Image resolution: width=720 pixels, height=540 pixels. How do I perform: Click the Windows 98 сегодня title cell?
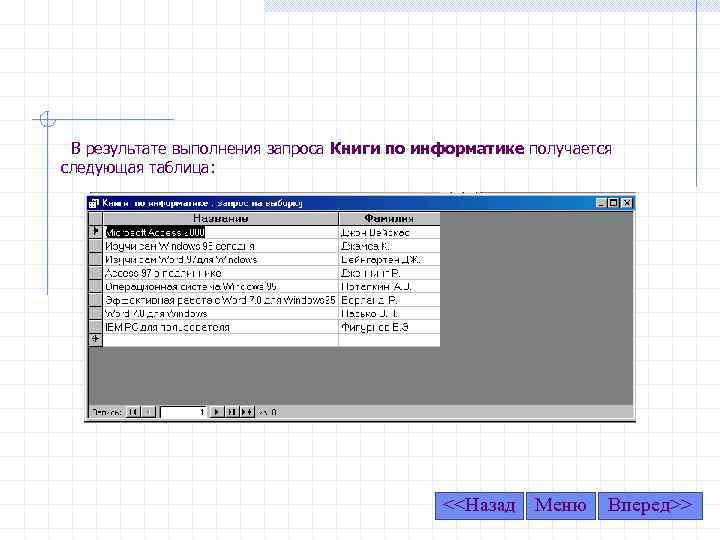[221, 246]
